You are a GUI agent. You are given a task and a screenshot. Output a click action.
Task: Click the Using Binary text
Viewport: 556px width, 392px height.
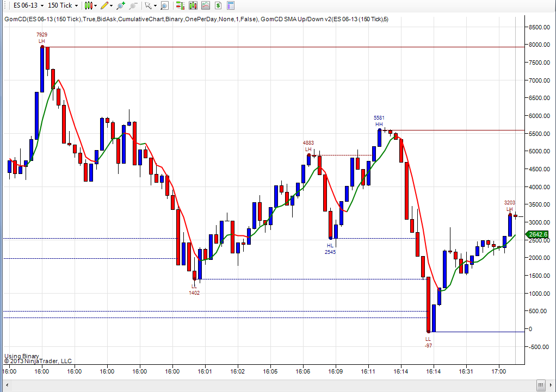tap(22, 356)
